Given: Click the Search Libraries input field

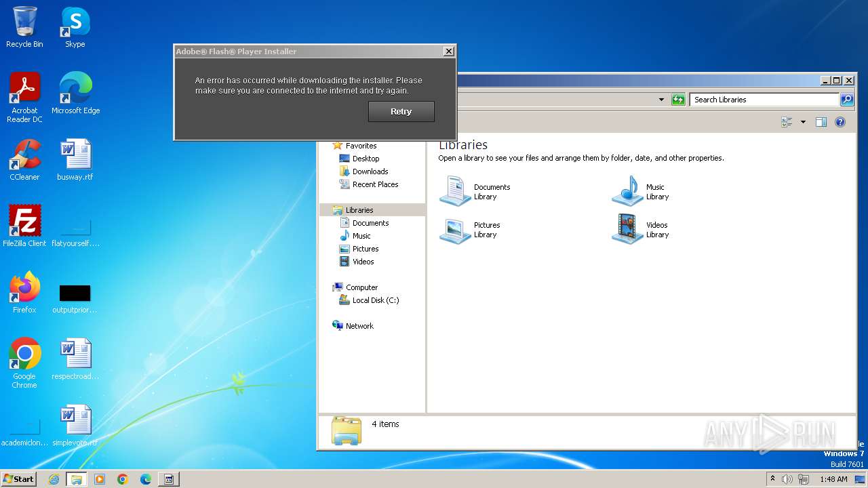Looking at the screenshot, I should pyautogui.click(x=765, y=100).
